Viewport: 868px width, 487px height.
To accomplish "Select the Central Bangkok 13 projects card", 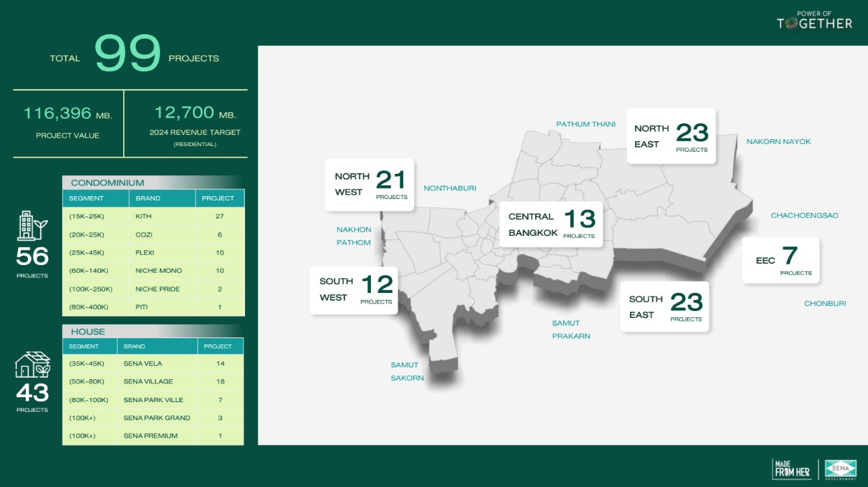I will (551, 223).
